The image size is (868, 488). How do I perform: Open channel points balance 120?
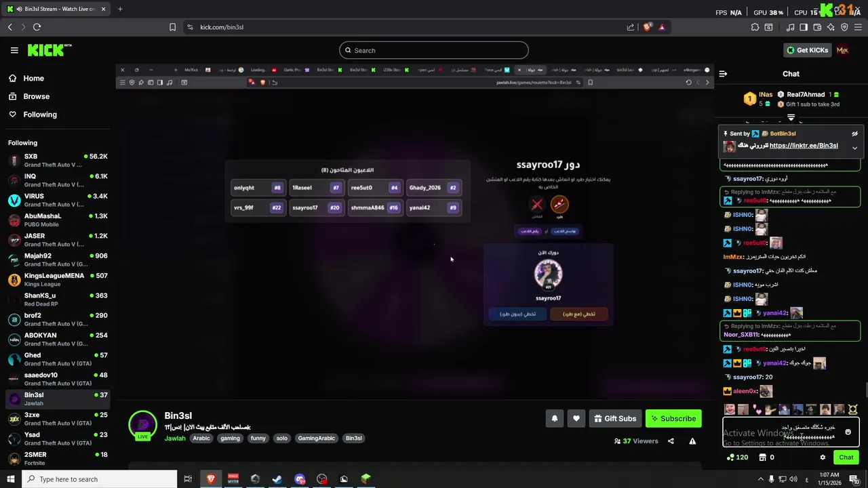point(737,457)
